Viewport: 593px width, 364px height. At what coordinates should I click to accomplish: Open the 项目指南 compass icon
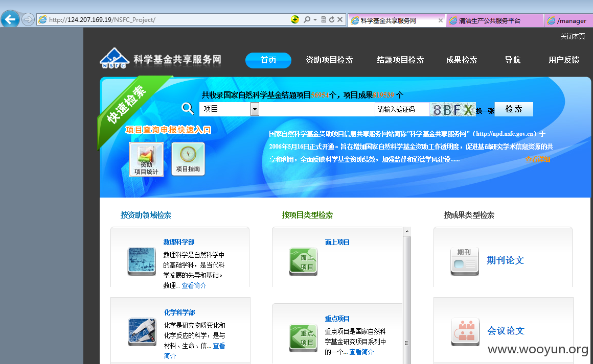(x=188, y=159)
